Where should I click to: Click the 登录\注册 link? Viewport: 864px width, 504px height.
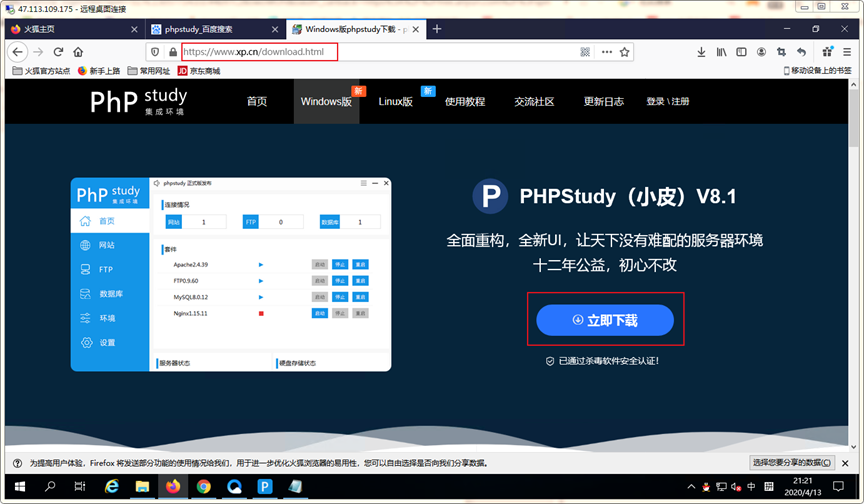pyautogui.click(x=667, y=101)
